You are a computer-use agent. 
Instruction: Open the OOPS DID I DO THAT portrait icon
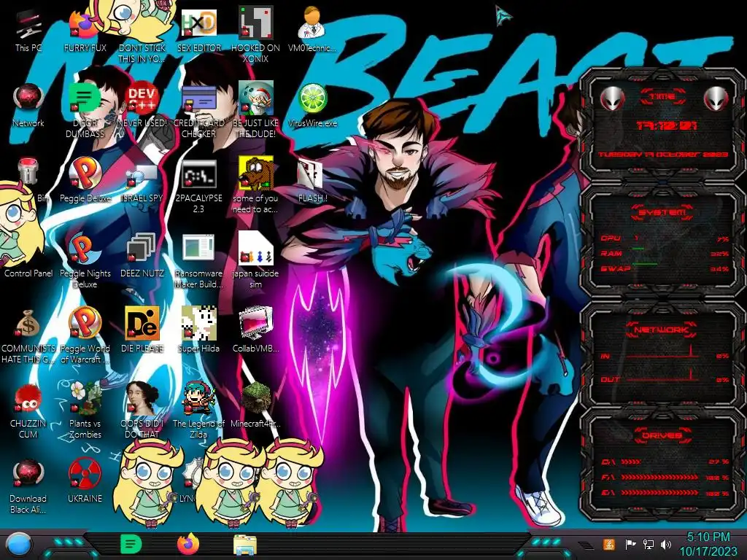coord(142,411)
